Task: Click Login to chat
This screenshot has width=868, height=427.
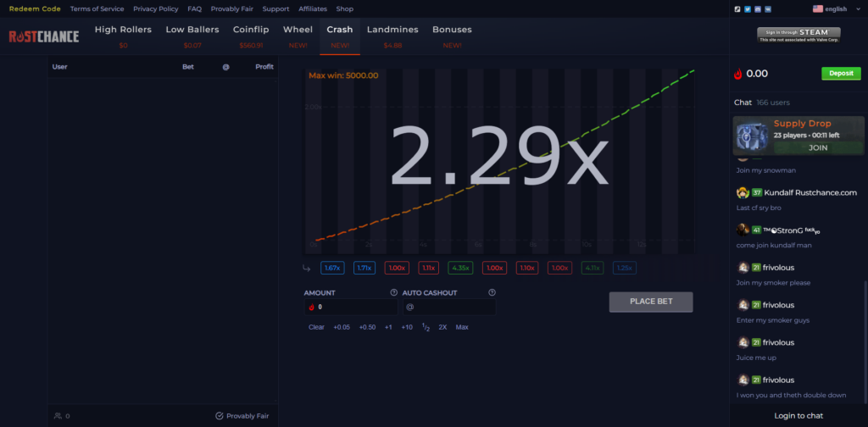Action: point(798,415)
